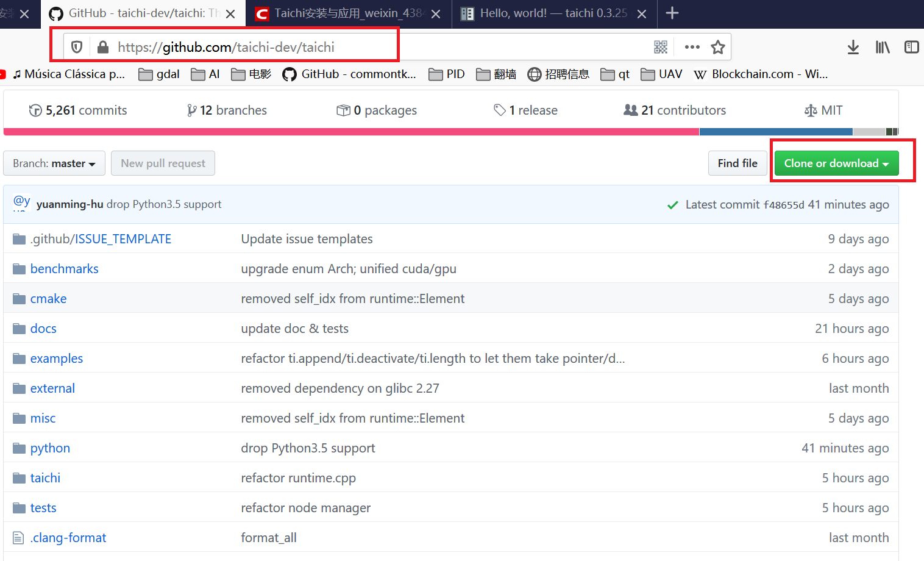The width and height of the screenshot is (924, 561).
Task: Open the Branch: master dropdown
Action: click(54, 163)
